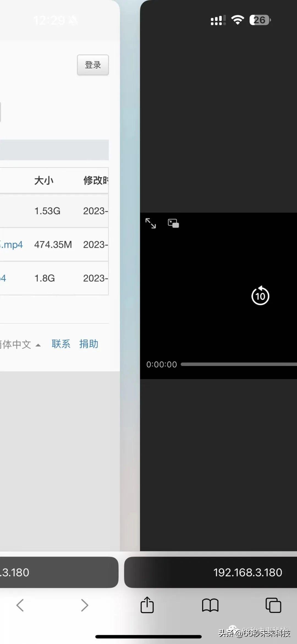Go forward to next page
This screenshot has height=644, width=297.
click(84, 605)
